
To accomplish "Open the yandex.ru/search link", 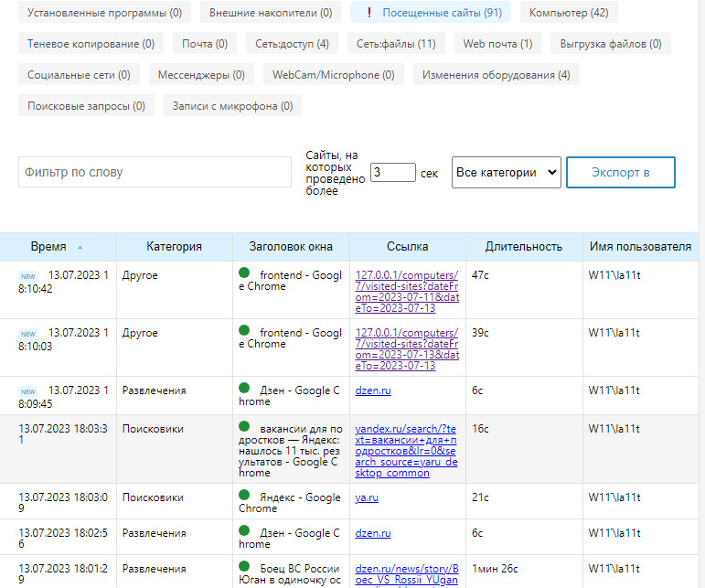I will 406,451.
